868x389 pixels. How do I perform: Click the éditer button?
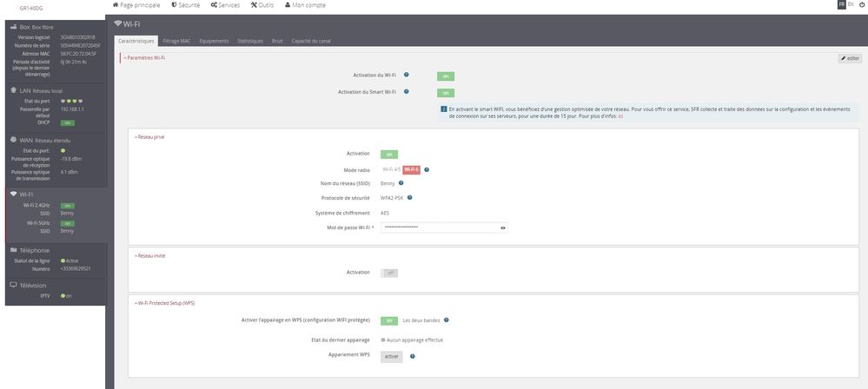pos(850,57)
